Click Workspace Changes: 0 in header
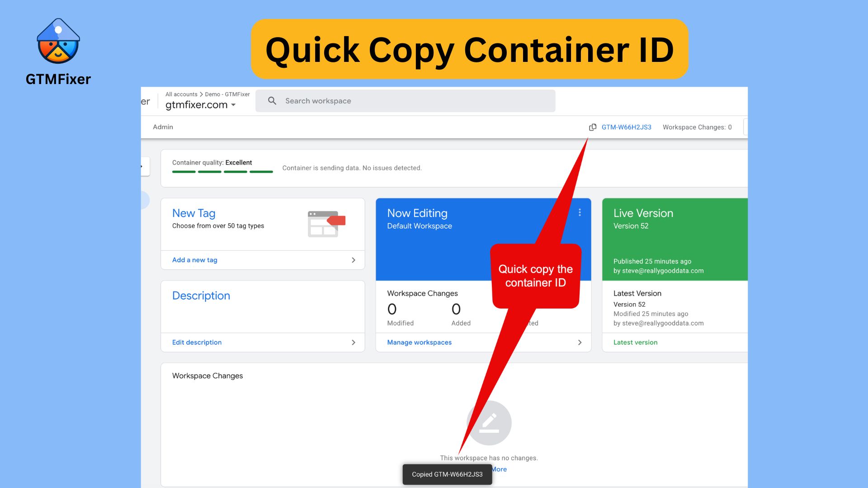Screen dimensions: 868x488 coord(697,127)
